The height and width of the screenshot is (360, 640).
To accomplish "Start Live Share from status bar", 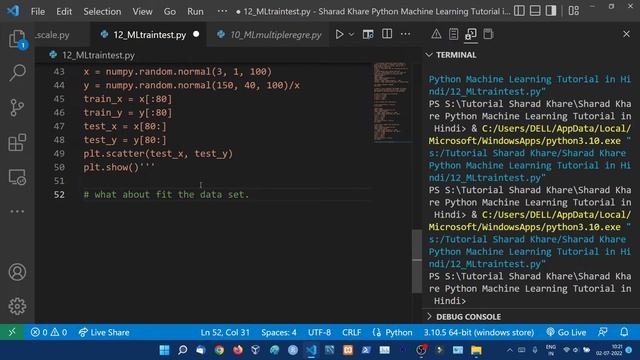I will pyautogui.click(x=104, y=332).
